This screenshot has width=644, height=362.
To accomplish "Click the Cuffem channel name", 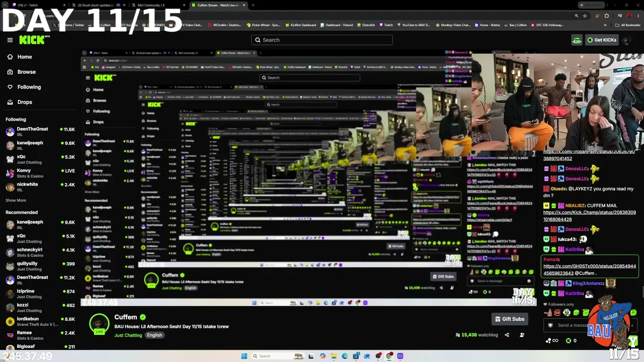I will coord(126,317).
